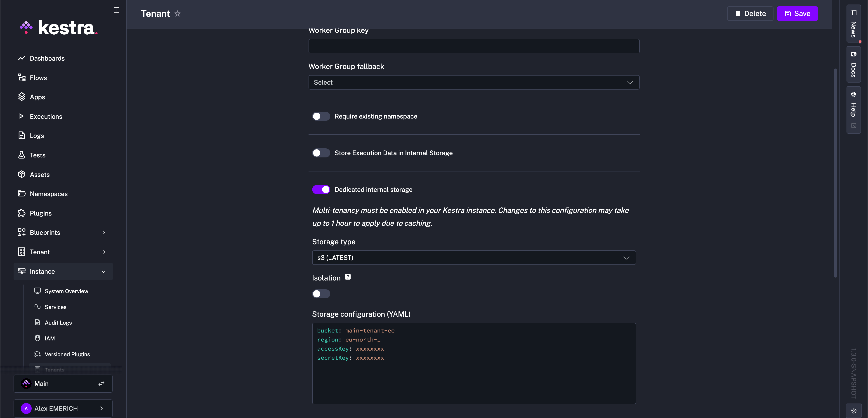Image resolution: width=868 pixels, height=418 pixels.
Task: Open the News panel on right edge
Action: click(x=853, y=24)
